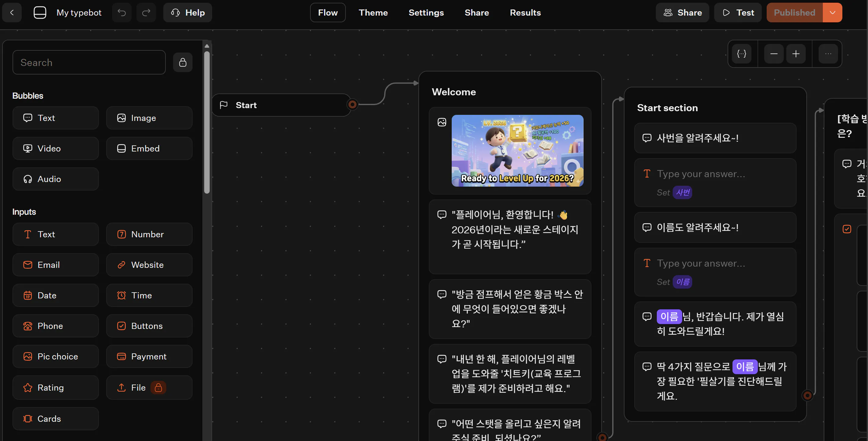Click the 사번 variable tag

click(x=683, y=192)
